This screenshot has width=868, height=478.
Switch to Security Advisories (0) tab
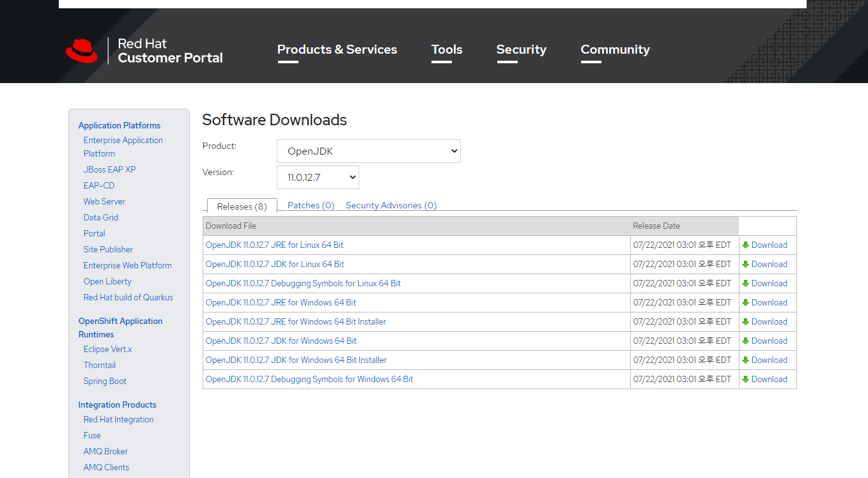coord(391,205)
